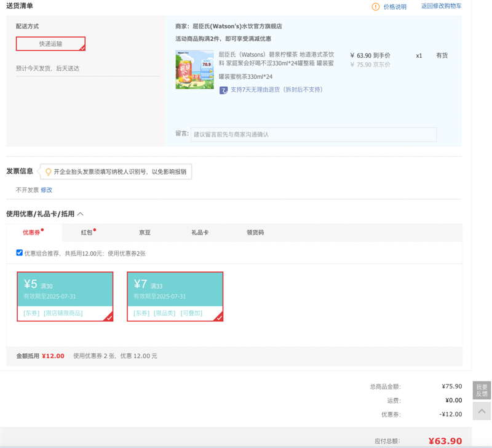The height and width of the screenshot is (448, 492).
Task: Click the orange price explanation warning icon
Action: 375,7
